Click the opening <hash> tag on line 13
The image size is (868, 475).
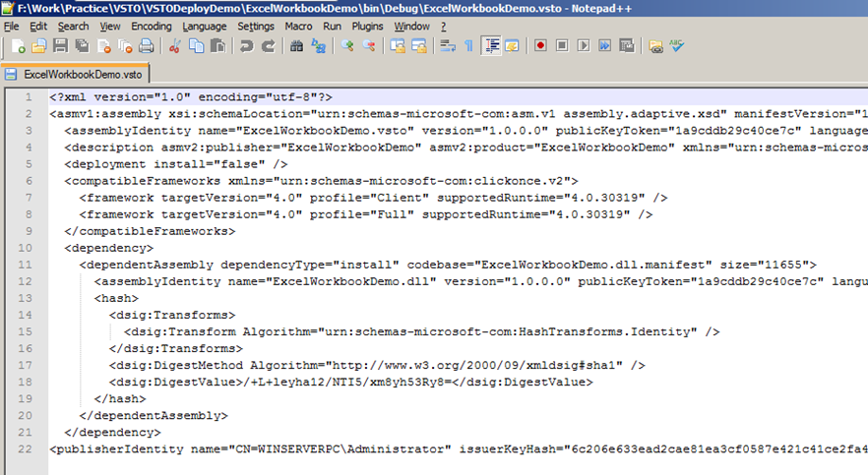[116, 298]
